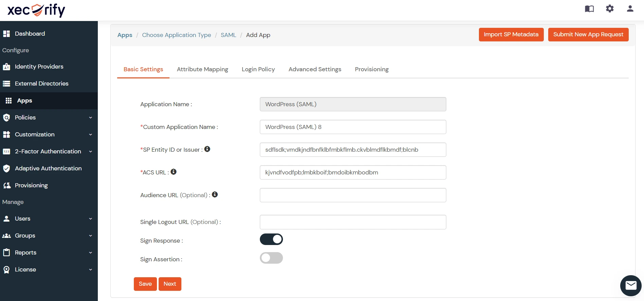
Task: Enable the Sign Assertion toggle
Action: (x=271, y=258)
